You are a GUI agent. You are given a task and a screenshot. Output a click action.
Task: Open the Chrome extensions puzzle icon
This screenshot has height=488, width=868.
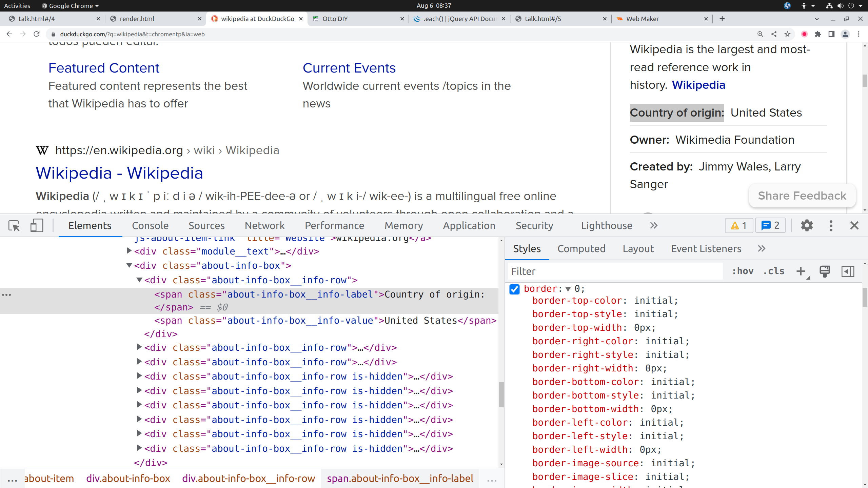(x=818, y=34)
